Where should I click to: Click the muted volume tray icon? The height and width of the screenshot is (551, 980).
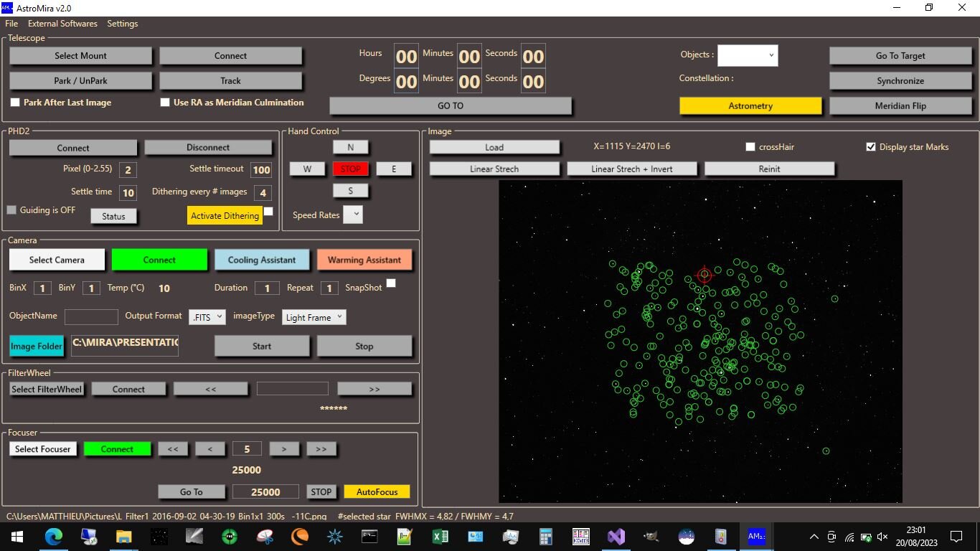(x=882, y=537)
